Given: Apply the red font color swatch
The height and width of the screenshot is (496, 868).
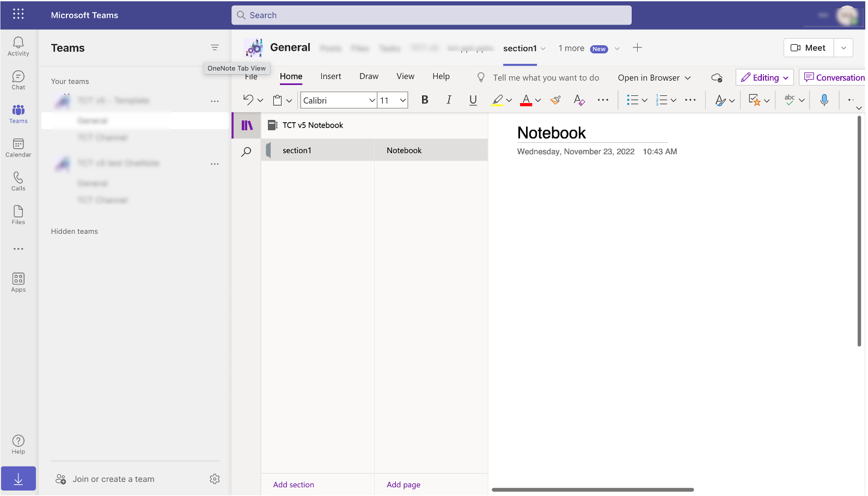Looking at the screenshot, I should (526, 100).
